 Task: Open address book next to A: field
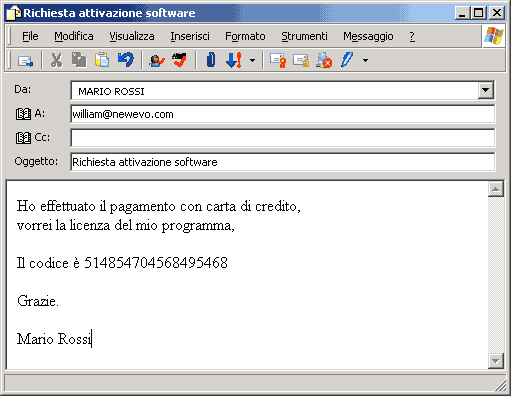[x=23, y=114]
